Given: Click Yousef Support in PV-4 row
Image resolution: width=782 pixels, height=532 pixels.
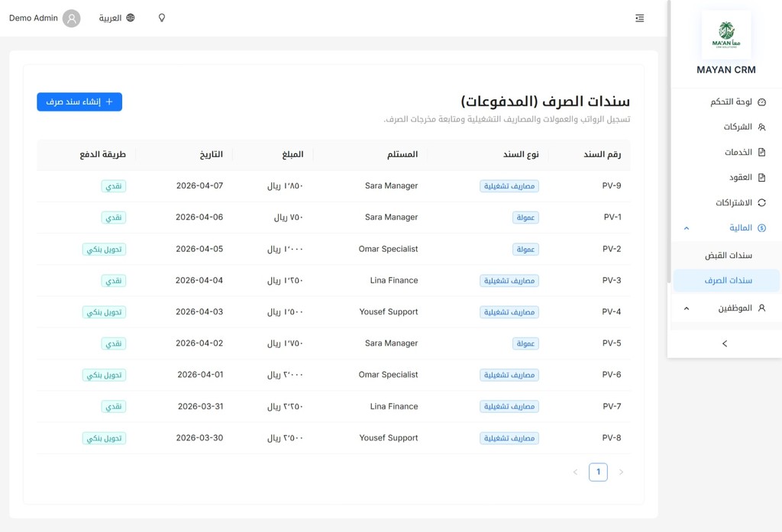Looking at the screenshot, I should [x=389, y=311].
